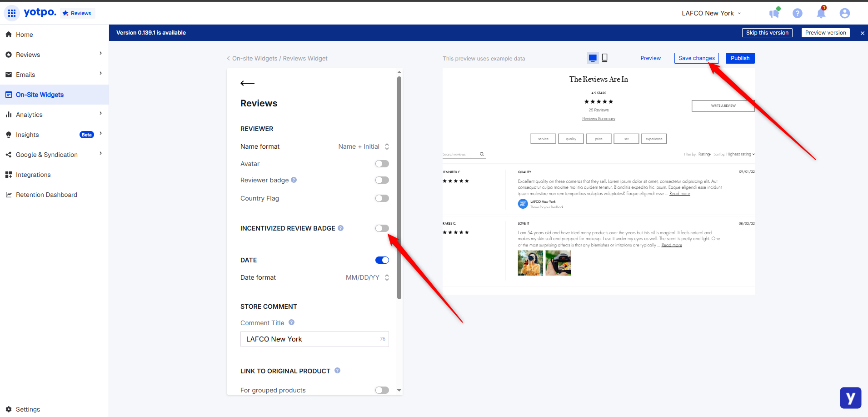Click Reviewer badge help icon
868x417 pixels.
tap(294, 180)
